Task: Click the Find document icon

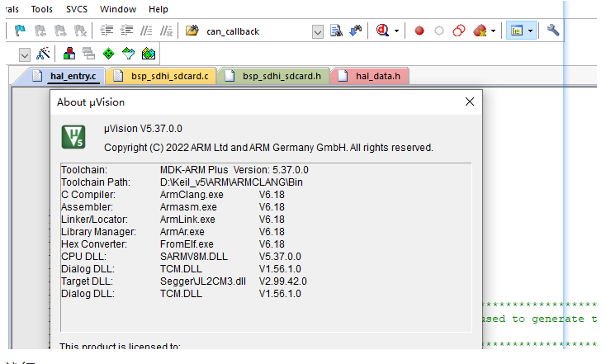Action: 336,31
